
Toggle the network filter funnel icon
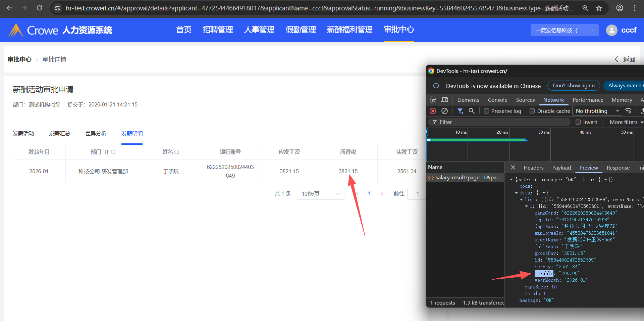coord(460,111)
